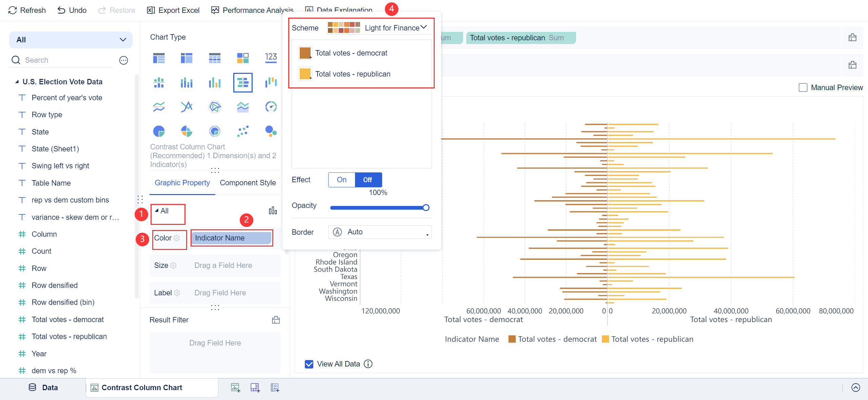Select the pie chart type icon
Image resolution: width=868 pixels, height=400 pixels.
(x=159, y=131)
